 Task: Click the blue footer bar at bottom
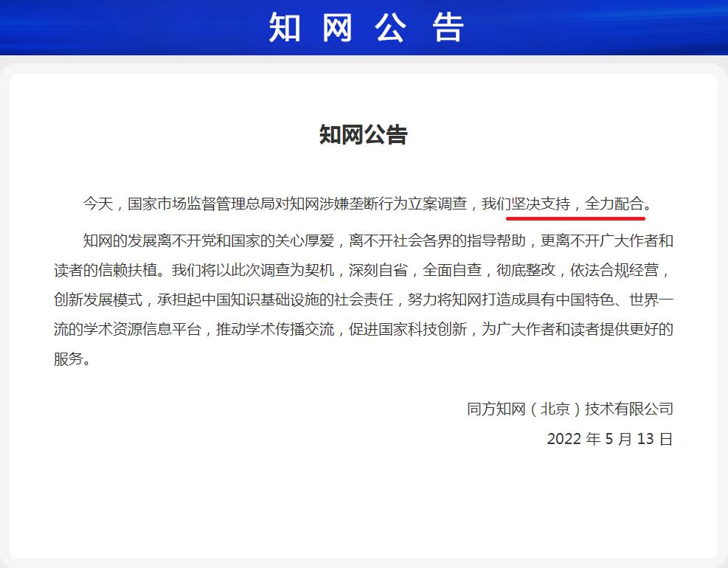[364, 561]
